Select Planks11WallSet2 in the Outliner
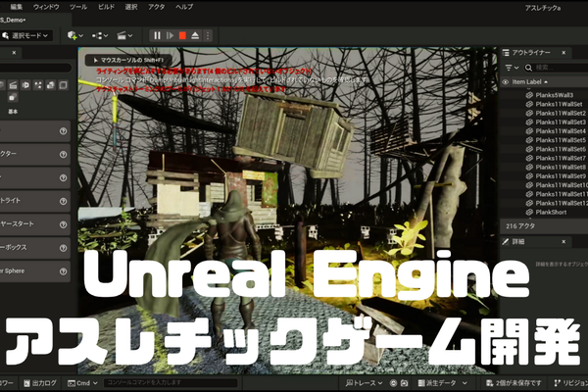 point(561,113)
